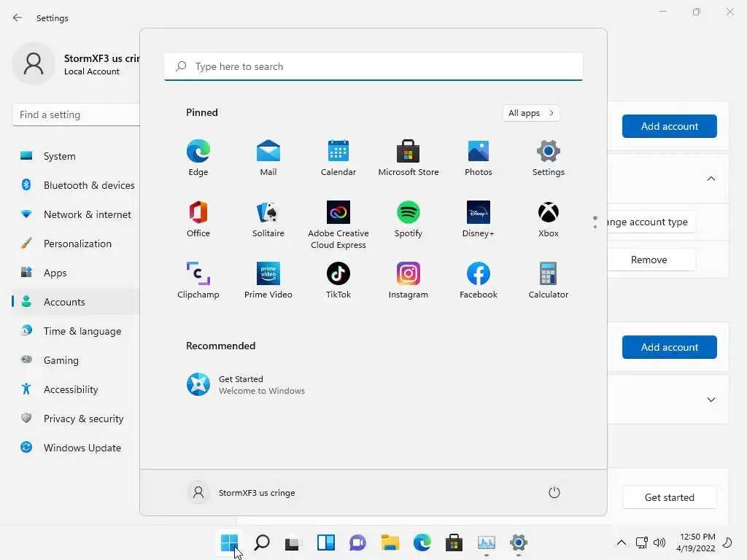Open StormXF3 us cringe user menu
747x560 pixels.
(x=241, y=492)
